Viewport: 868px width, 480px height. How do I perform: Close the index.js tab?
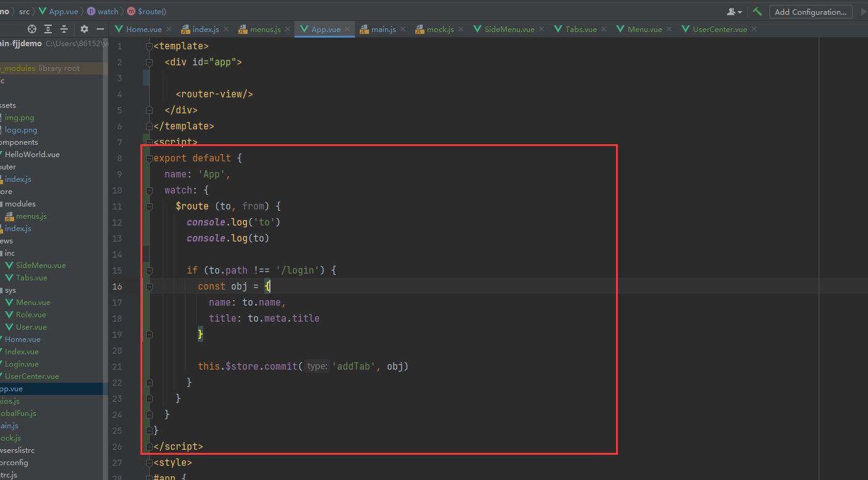[225, 29]
